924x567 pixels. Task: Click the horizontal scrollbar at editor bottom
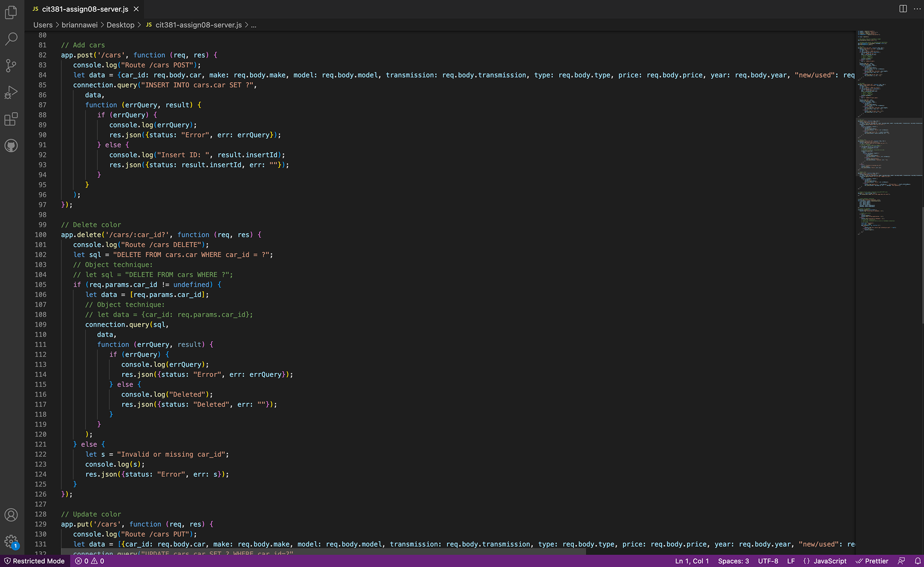pyautogui.click(x=323, y=552)
